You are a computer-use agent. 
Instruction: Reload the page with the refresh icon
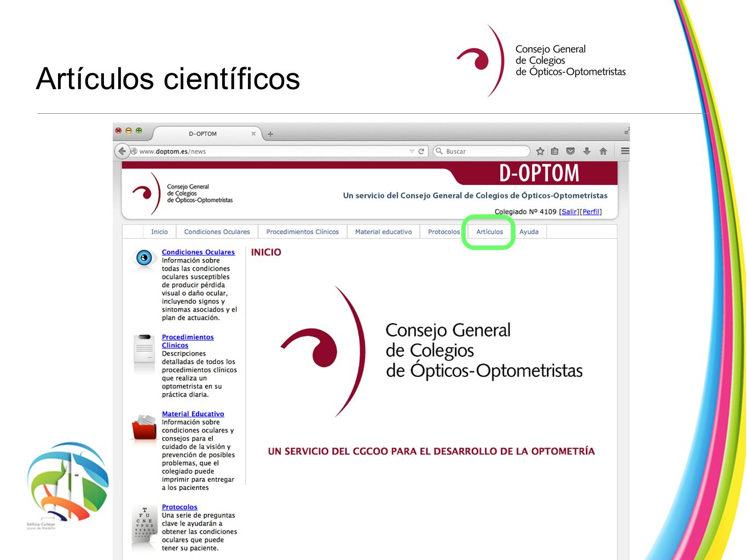pyautogui.click(x=421, y=151)
